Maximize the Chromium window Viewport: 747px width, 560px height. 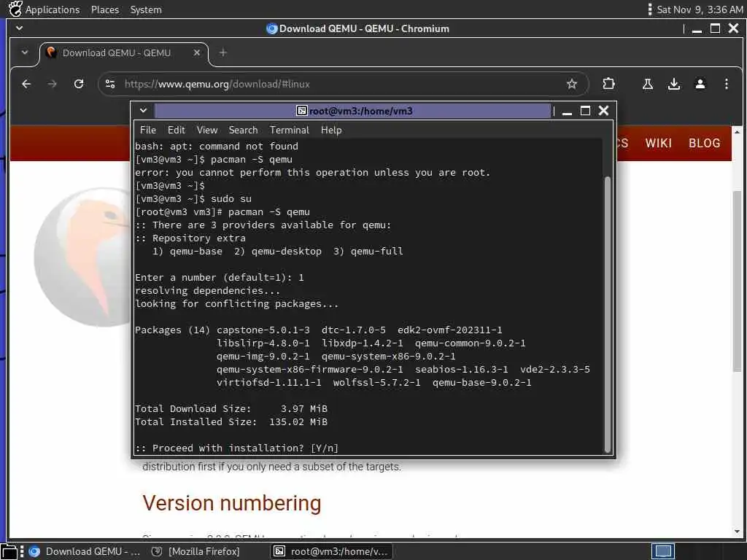point(715,28)
